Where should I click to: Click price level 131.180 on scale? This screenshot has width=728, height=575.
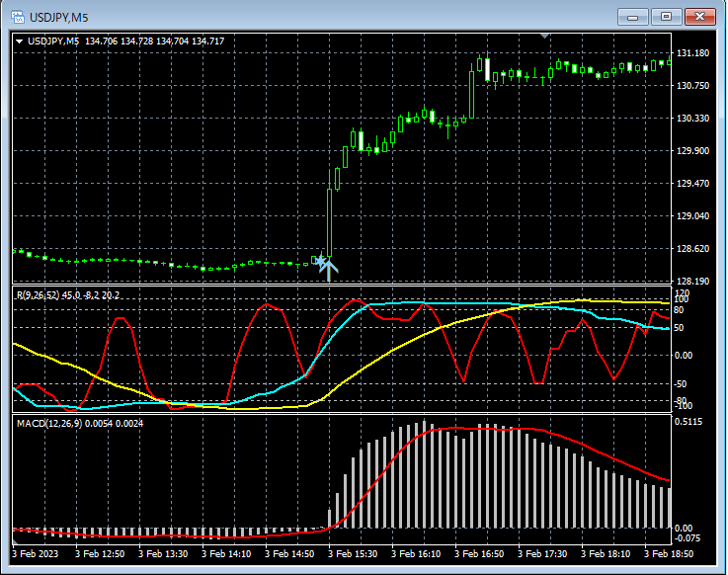tap(693, 53)
